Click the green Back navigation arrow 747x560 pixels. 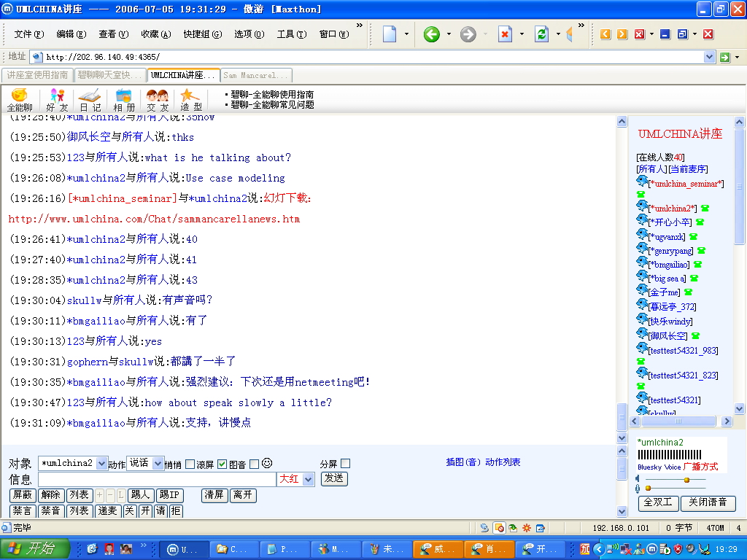click(432, 34)
